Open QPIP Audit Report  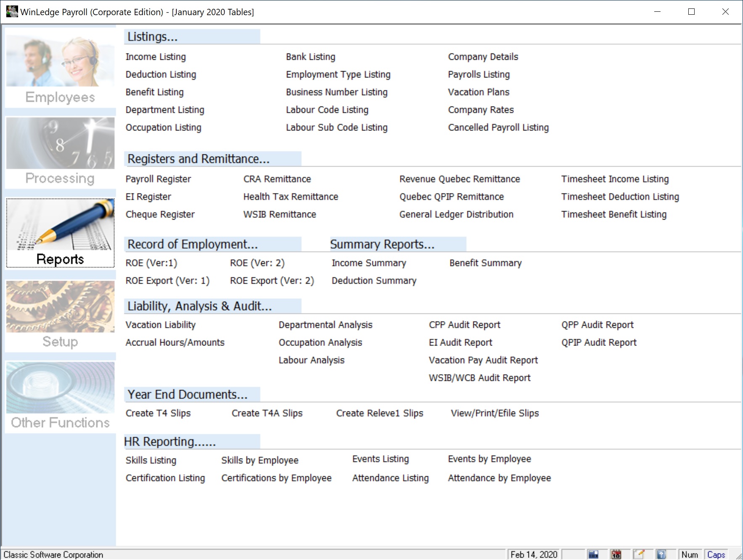click(x=599, y=342)
